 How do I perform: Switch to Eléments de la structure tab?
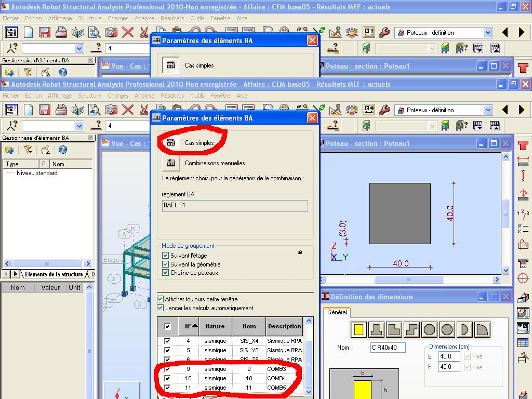tap(54, 274)
